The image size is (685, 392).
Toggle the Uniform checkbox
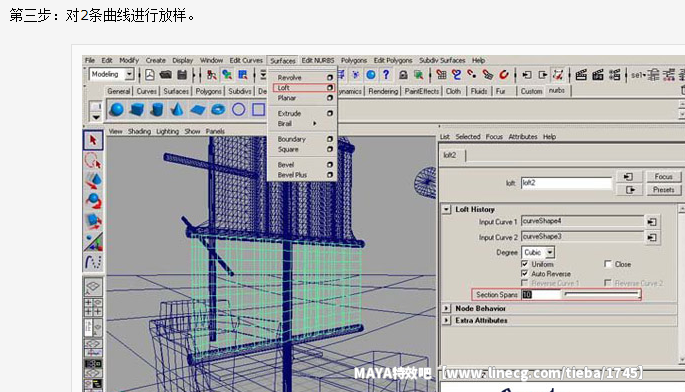(525, 264)
